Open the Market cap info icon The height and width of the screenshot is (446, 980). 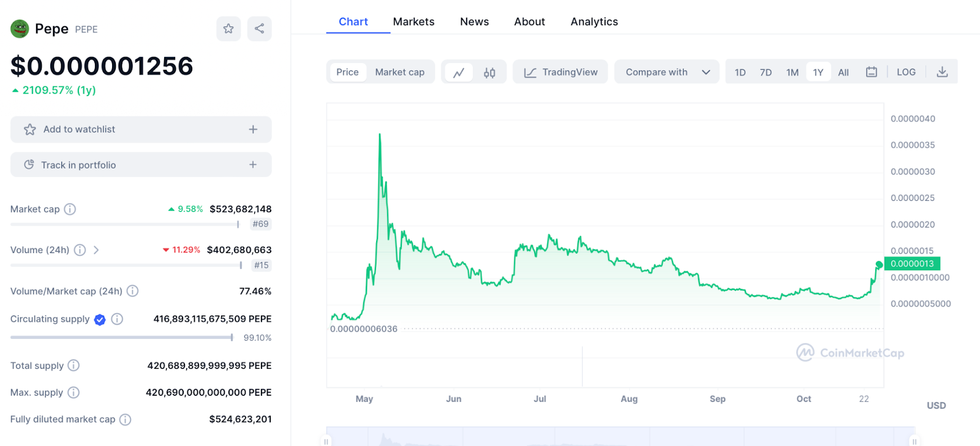[70, 209]
